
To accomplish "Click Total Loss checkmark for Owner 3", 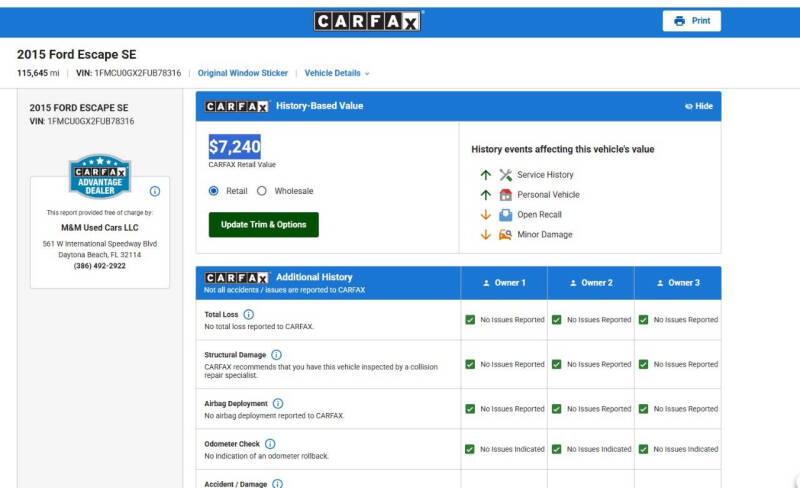I will point(643,320).
